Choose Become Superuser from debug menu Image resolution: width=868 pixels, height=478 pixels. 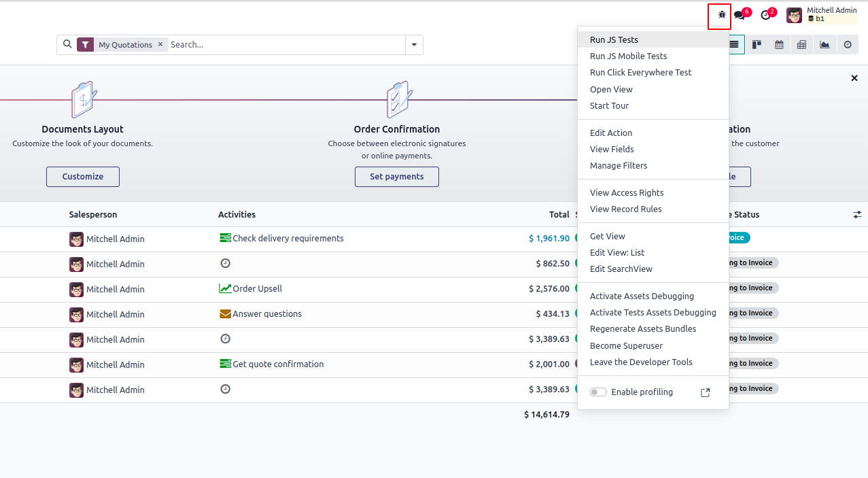[626, 345]
